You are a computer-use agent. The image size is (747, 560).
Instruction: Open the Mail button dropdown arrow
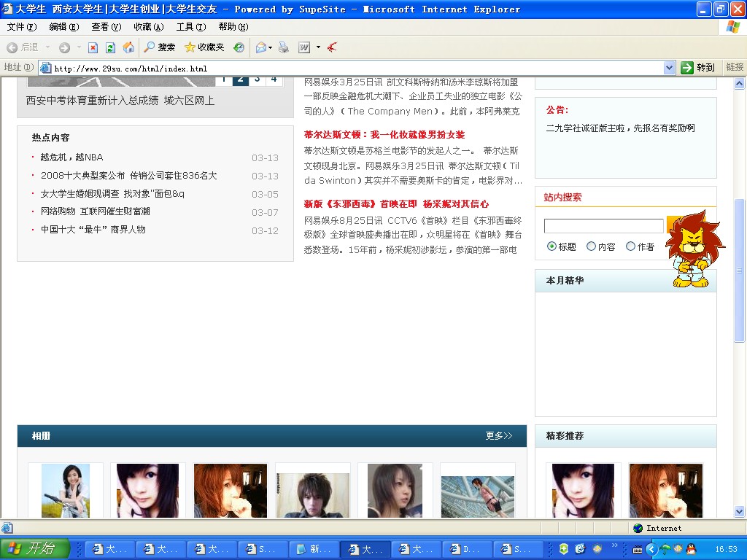[x=270, y=47]
